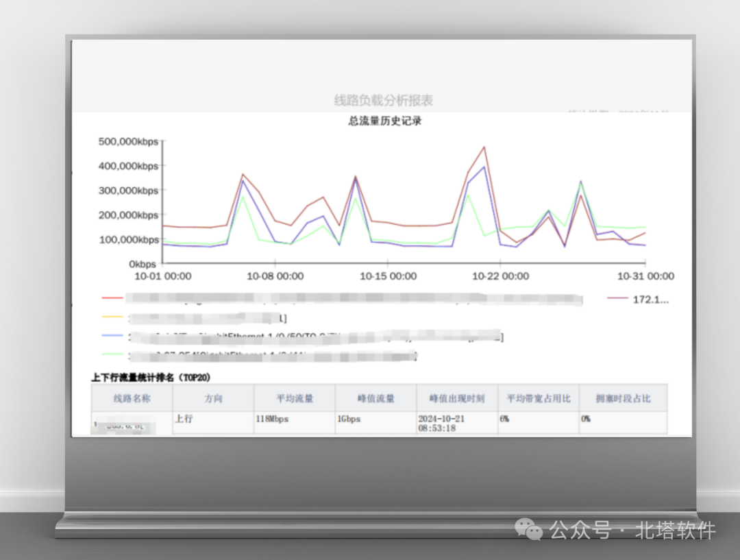Viewport: 740px width, 560px height.
Task: Click the 118Mbps average traffic cell
Action: pyautogui.click(x=295, y=423)
